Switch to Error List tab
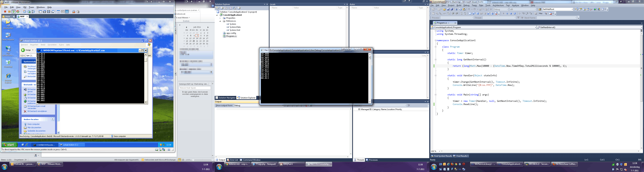 232,160
